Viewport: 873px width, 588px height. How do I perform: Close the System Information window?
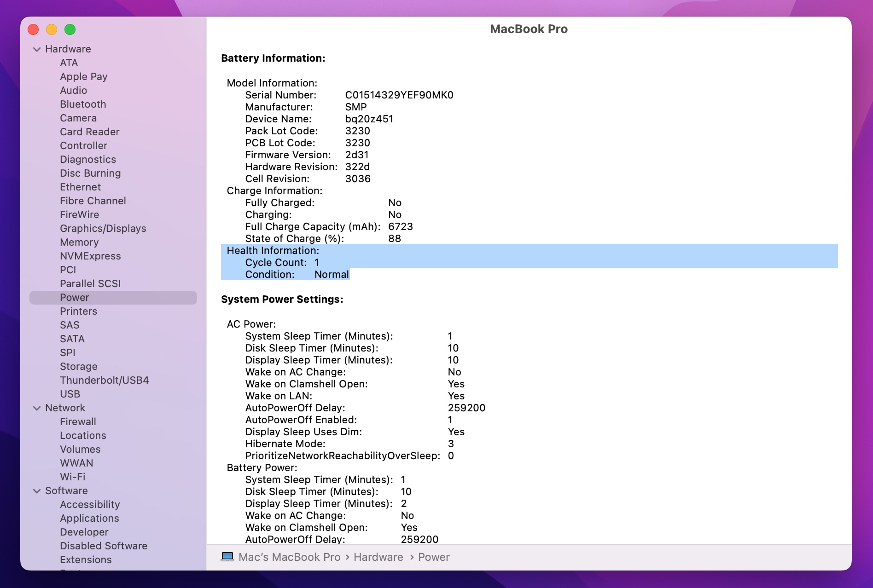coord(33,30)
